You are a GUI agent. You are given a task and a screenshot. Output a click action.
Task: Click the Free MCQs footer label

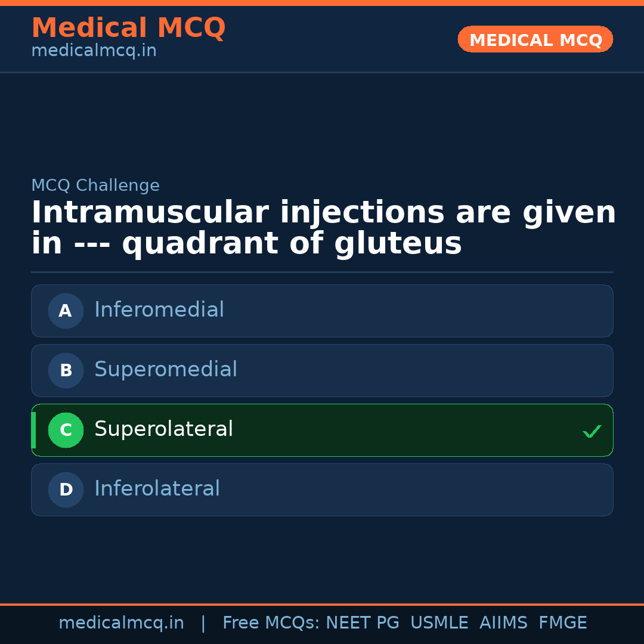(271, 623)
